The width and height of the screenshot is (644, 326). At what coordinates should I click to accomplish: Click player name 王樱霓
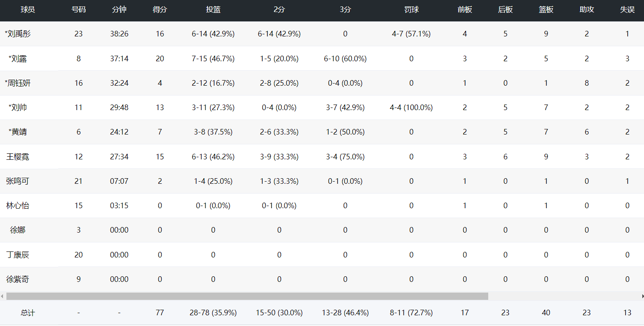(x=18, y=157)
